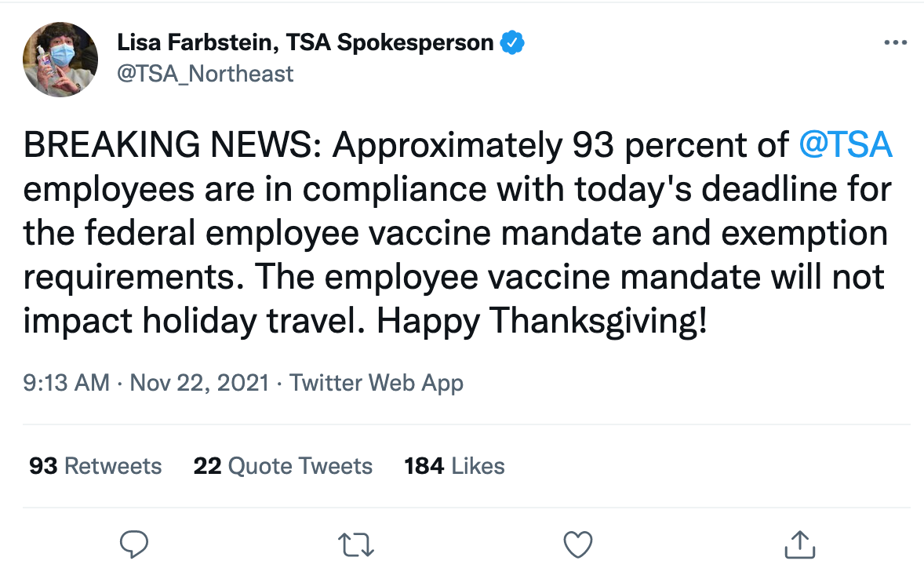Viewport: 924px width, 579px height.
Task: Open the share tweet icon
Action: [x=799, y=544]
